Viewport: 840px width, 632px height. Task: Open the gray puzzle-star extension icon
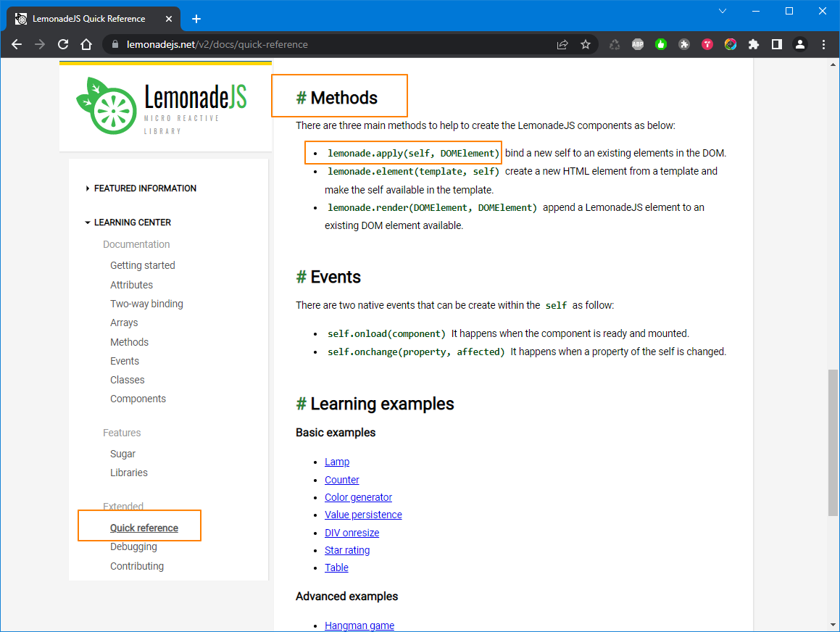coord(684,44)
